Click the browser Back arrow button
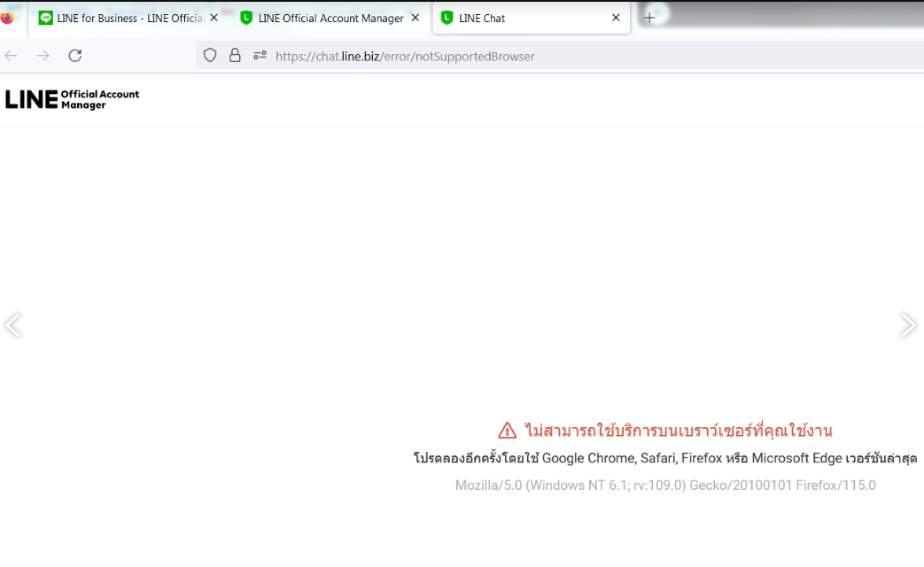924x567 pixels. tap(12, 56)
